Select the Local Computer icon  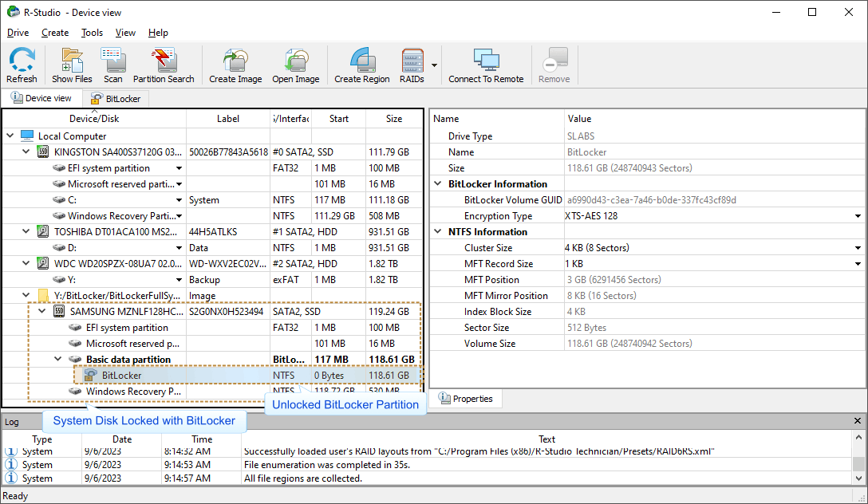(27, 136)
